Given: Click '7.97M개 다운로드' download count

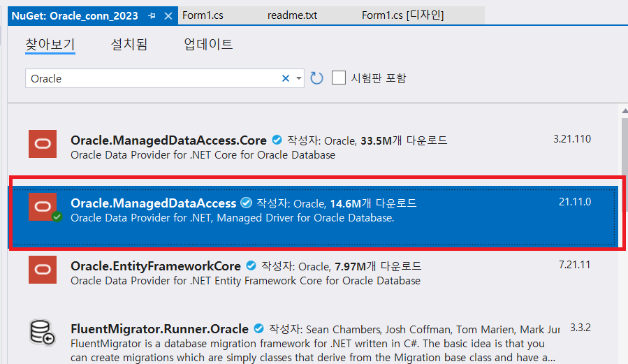Looking at the screenshot, I should point(378,266).
